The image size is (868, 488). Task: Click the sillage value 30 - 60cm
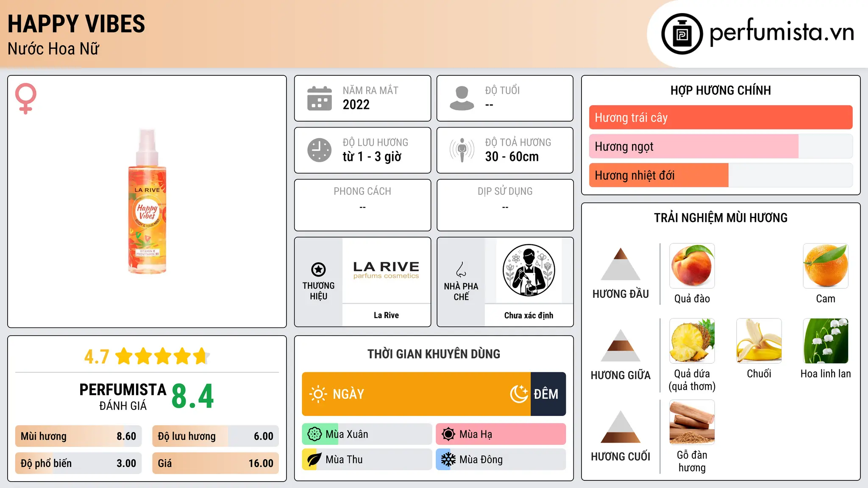[512, 157]
